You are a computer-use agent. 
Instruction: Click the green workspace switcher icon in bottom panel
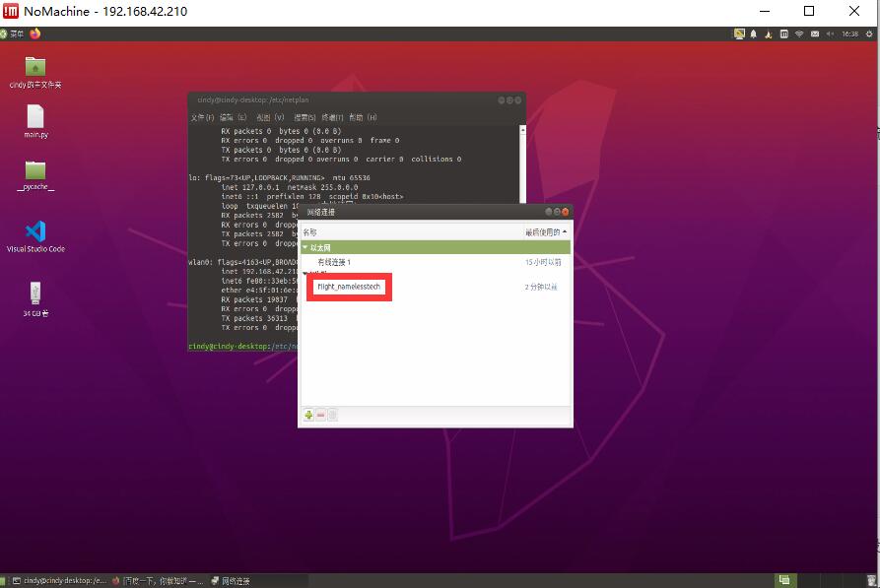(784, 580)
